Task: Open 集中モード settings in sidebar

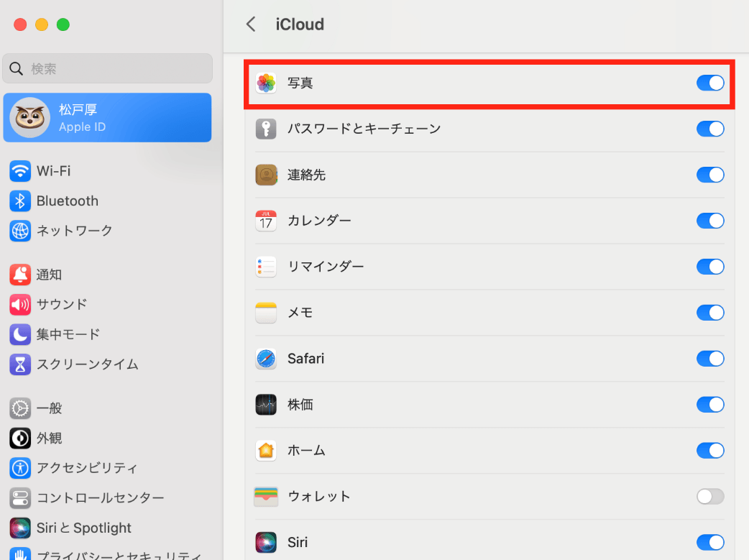Action: coord(68,334)
